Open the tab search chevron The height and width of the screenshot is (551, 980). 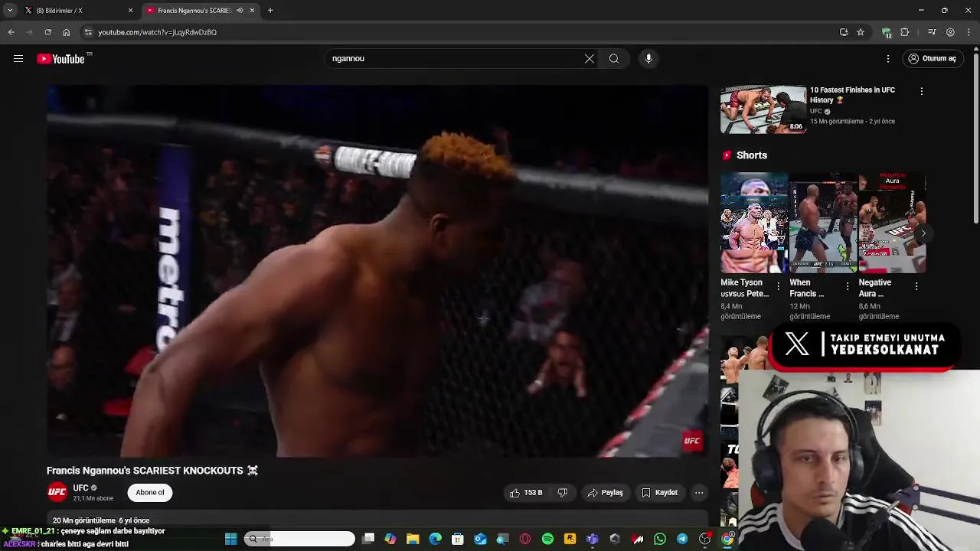click(10, 11)
